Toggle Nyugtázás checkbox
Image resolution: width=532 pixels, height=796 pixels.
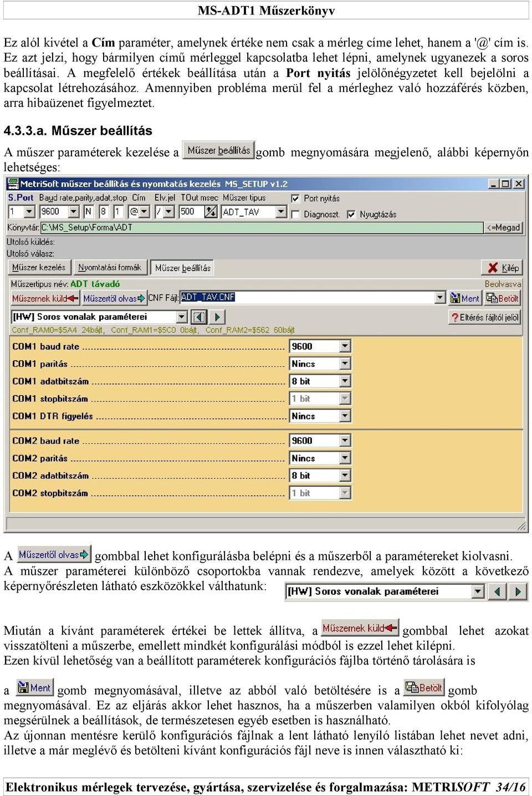point(351,214)
